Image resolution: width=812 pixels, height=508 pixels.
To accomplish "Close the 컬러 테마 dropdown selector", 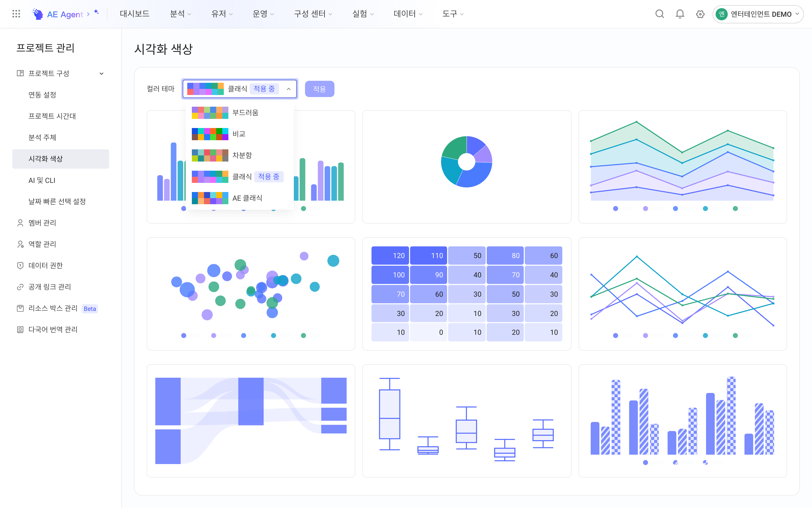I will click(240, 89).
